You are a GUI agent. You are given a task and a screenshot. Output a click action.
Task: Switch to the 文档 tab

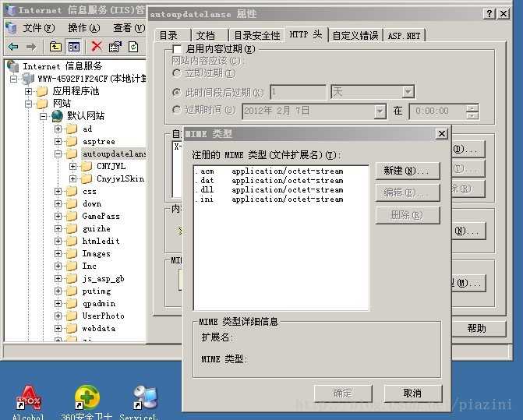pos(210,35)
